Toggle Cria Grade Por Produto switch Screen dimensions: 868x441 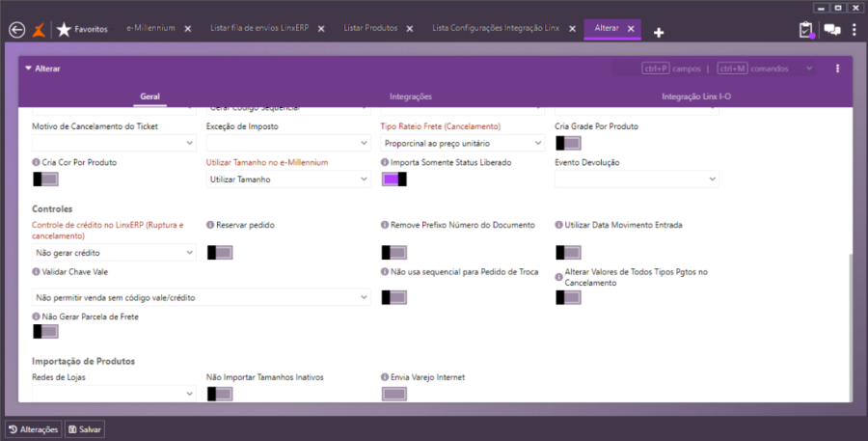coord(568,144)
